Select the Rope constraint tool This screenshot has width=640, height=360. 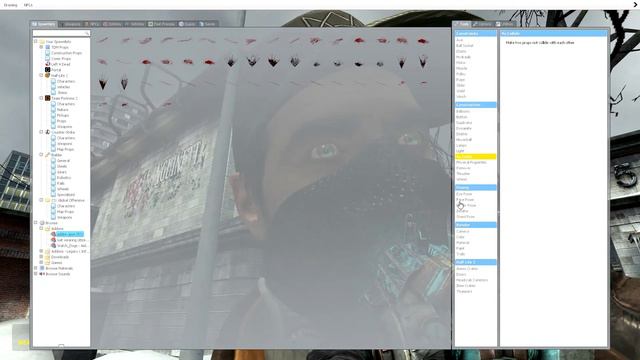pyautogui.click(x=460, y=80)
